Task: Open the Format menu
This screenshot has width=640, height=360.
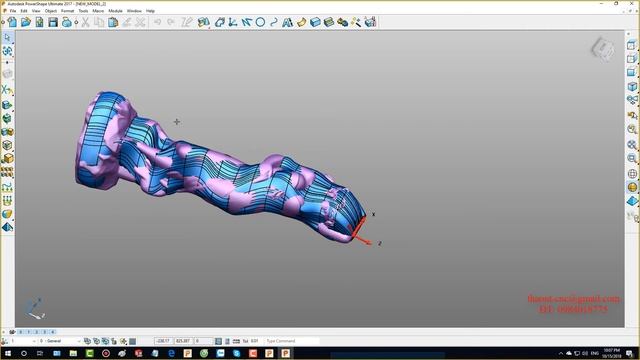Action: [67, 11]
